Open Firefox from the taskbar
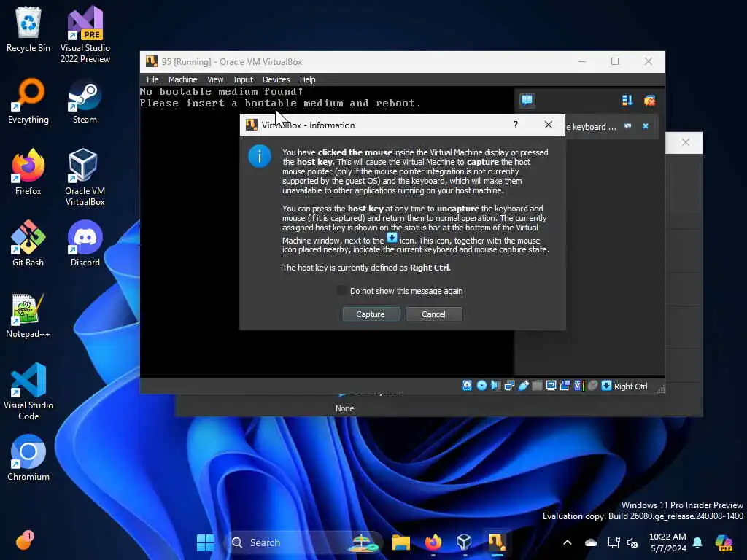The width and height of the screenshot is (747, 560). tap(433, 542)
